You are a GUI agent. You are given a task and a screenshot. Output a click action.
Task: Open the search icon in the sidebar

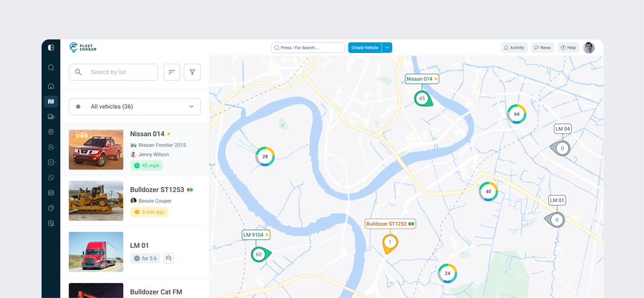(x=51, y=67)
